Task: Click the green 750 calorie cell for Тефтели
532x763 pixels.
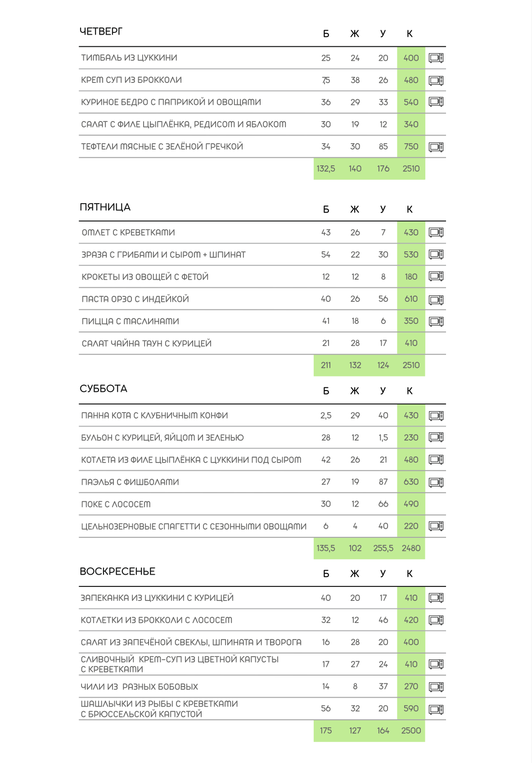Action: click(411, 146)
